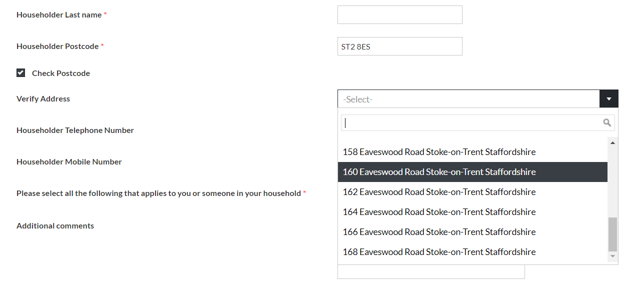Select 166 Eaveswood Road Stoke-on-Trent
644x302 pixels.
[438, 231]
